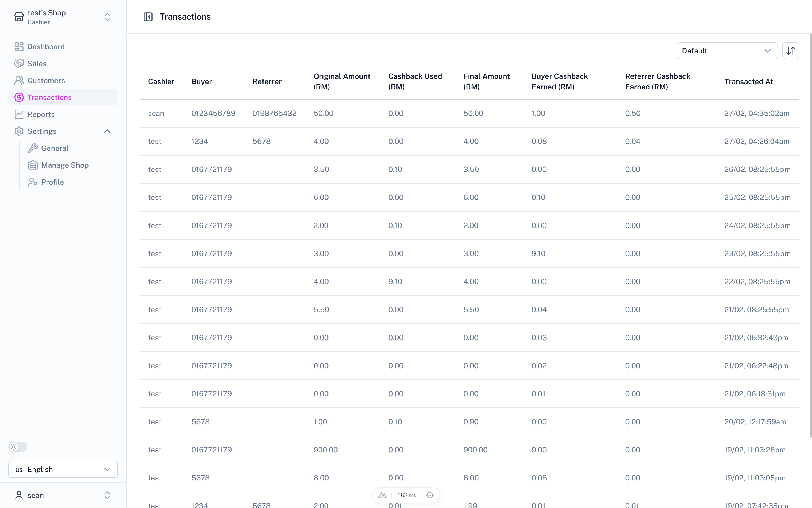Open the shop switcher chevrons
The width and height of the screenshot is (812, 508).
pyautogui.click(x=107, y=17)
